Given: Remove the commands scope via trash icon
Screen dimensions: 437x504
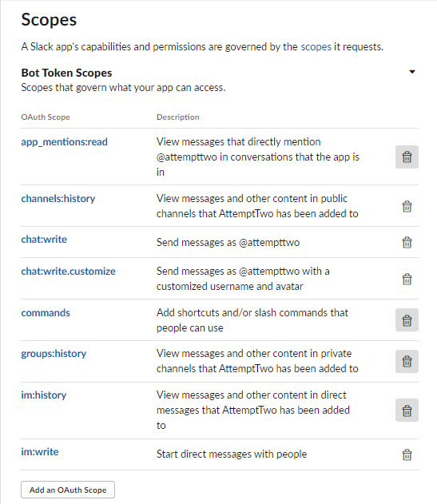Looking at the screenshot, I should 407,320.
